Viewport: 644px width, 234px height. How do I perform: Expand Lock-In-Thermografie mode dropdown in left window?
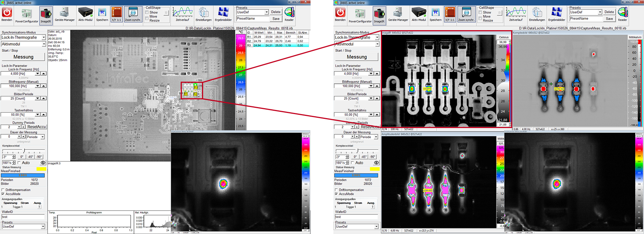(43, 38)
